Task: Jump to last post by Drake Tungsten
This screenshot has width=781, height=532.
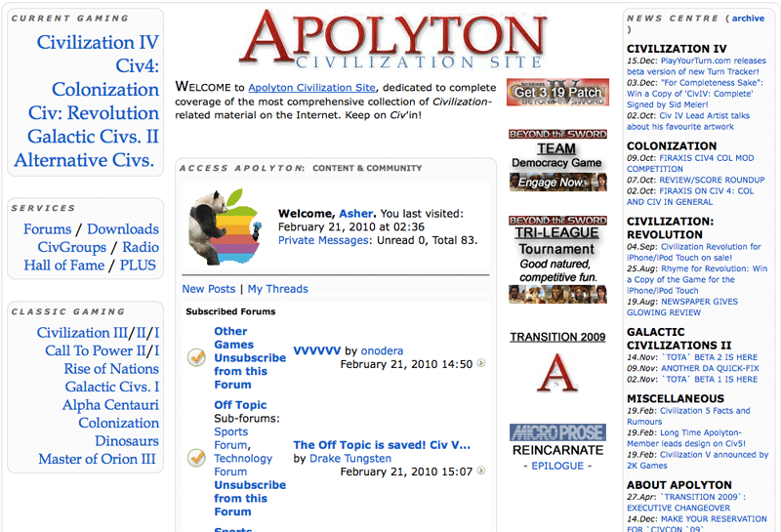Action: pyautogui.click(x=480, y=471)
